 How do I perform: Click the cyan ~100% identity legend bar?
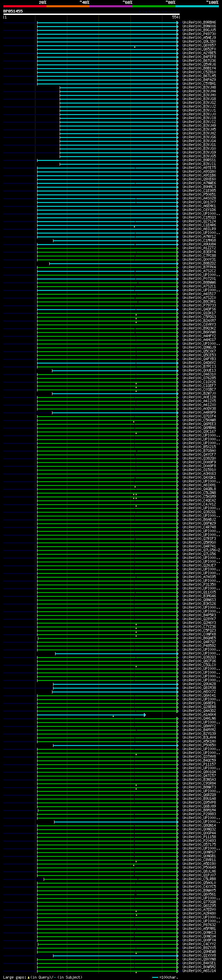point(197,6)
